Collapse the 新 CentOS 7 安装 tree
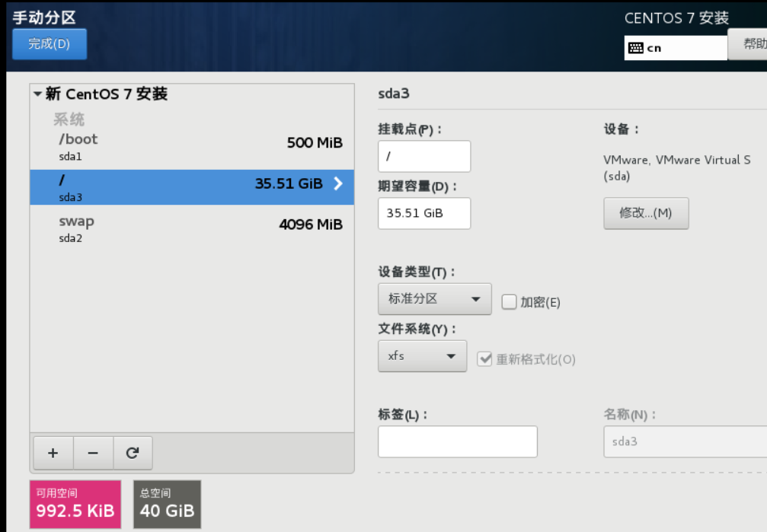 [x=37, y=94]
